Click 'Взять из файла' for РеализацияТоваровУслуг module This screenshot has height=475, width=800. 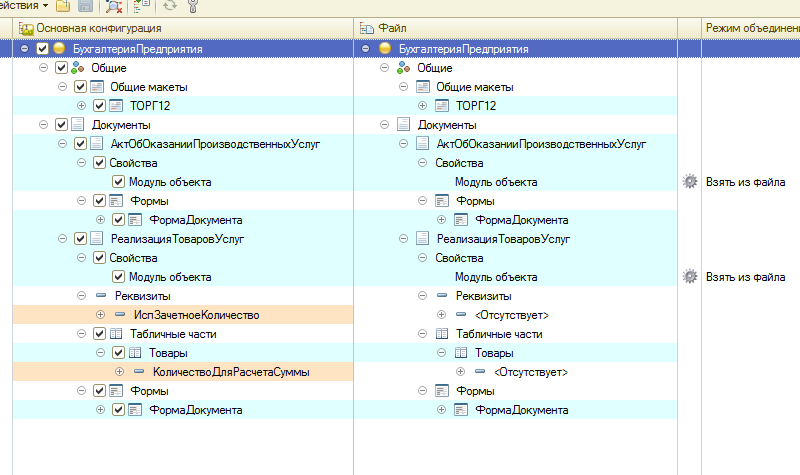[745, 277]
